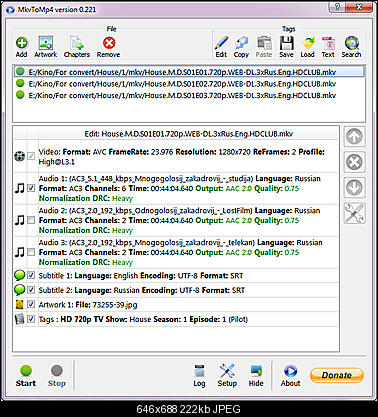Click the Audio 1 music note icon
378x417 pixels.
click(20, 188)
